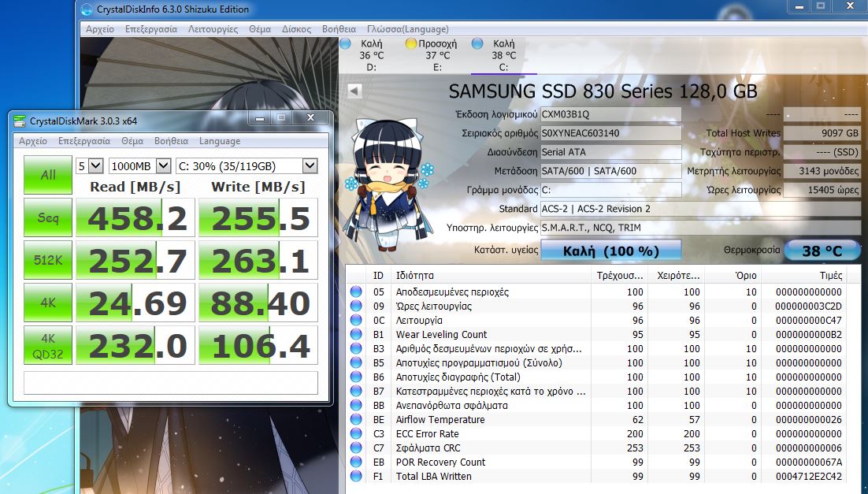This screenshot has width=868, height=494.
Task: Open Βοήθεια menu in CrystalDiskInfo
Action: (x=339, y=29)
